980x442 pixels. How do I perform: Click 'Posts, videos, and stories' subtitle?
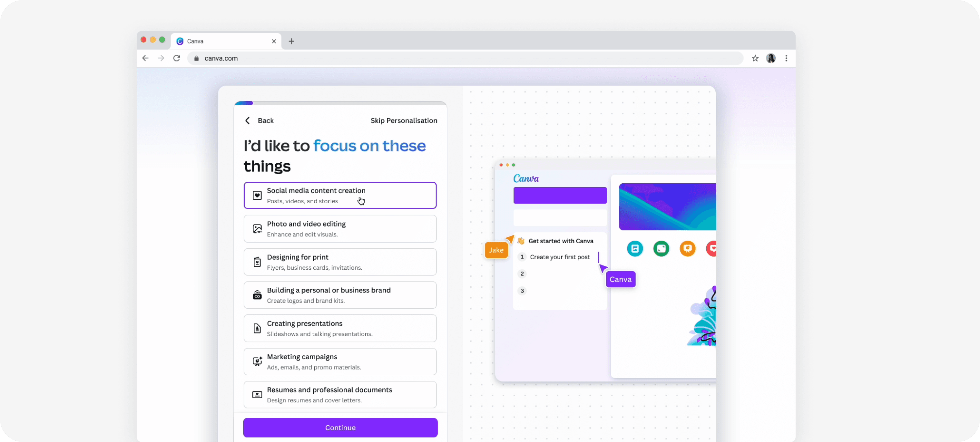pos(302,201)
